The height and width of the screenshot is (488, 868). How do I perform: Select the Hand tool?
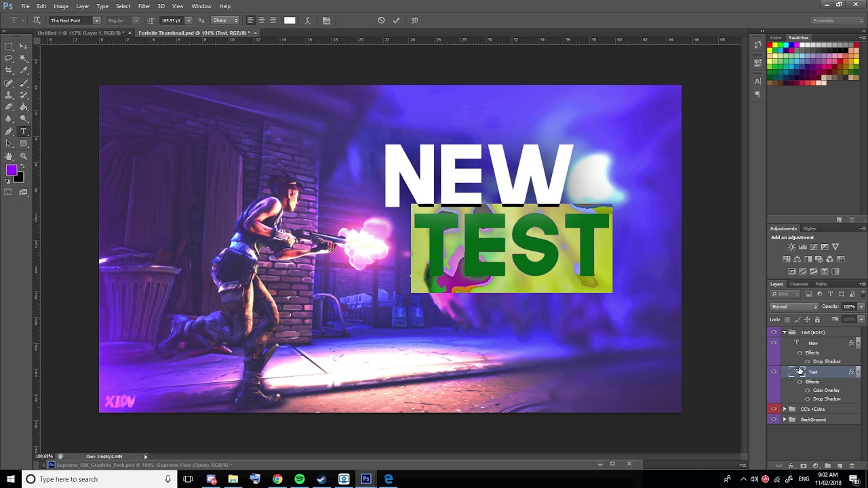[9, 156]
